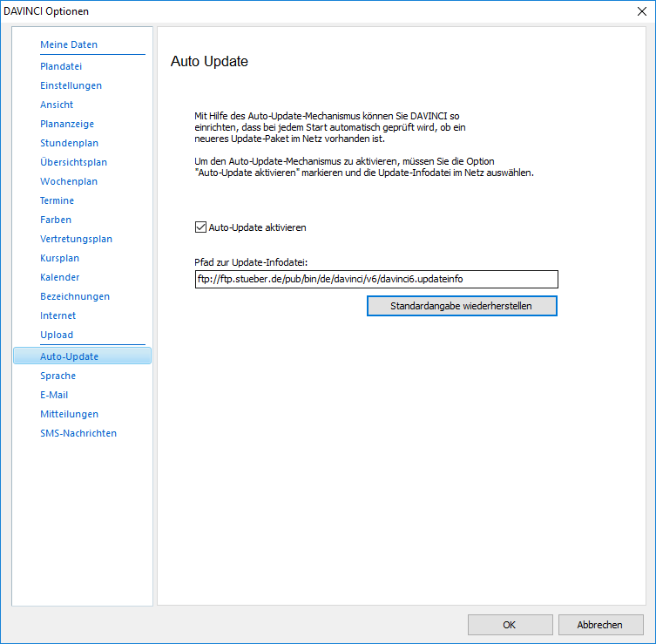
Task: Go to E-Mail options
Action: coord(54,395)
